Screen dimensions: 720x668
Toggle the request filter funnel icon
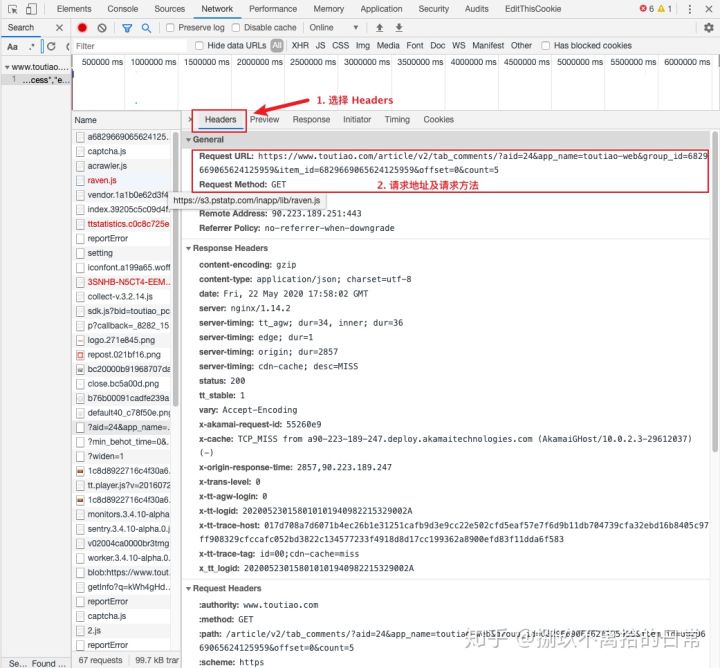tap(127, 28)
